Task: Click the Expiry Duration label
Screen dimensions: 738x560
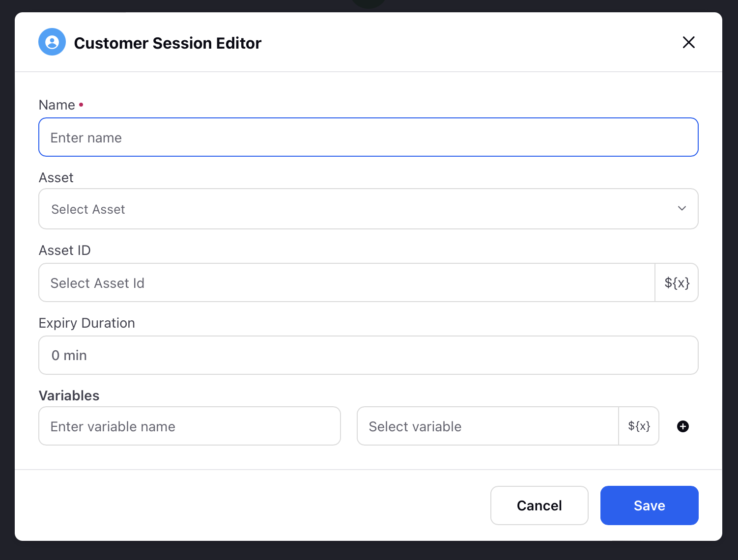Action: pyautogui.click(x=87, y=323)
